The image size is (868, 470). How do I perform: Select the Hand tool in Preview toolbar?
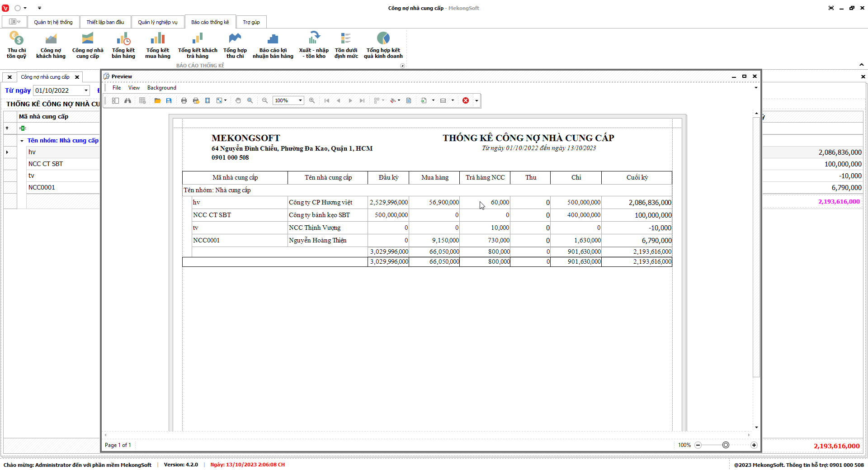238,100
